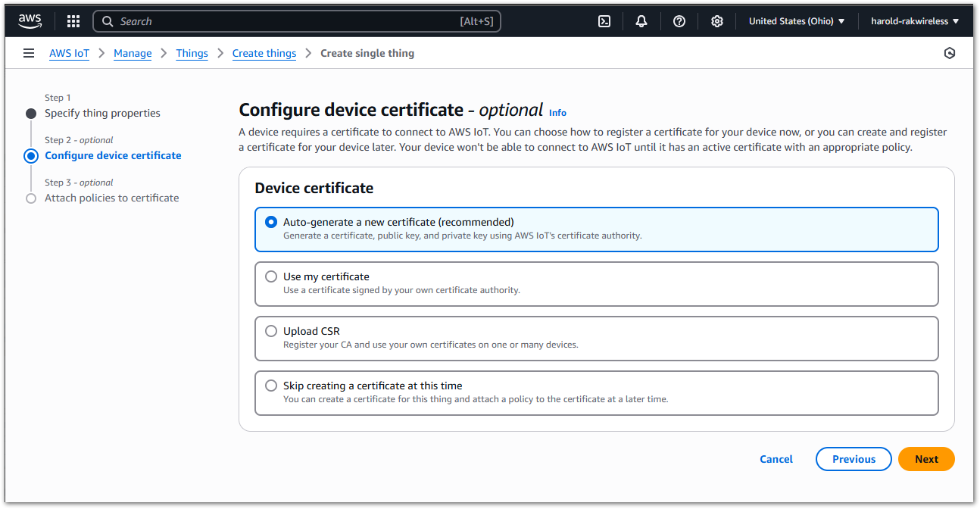The image size is (980, 509).
Task: Open account settings via the gear icon
Action: click(716, 20)
